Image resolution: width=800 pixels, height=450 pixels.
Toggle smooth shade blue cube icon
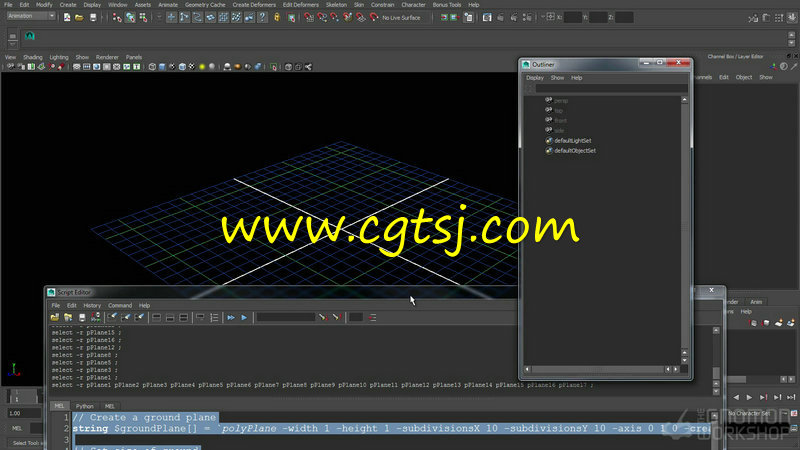coord(162,67)
